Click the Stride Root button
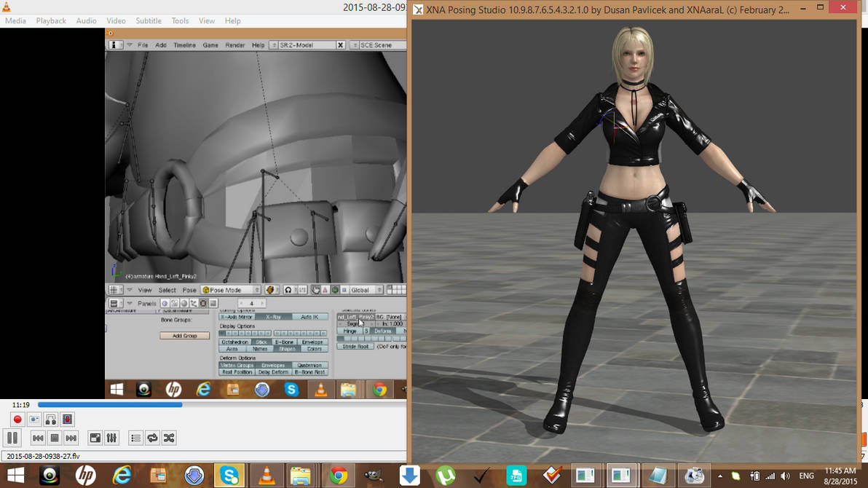This screenshot has width=868, height=488. [355, 345]
